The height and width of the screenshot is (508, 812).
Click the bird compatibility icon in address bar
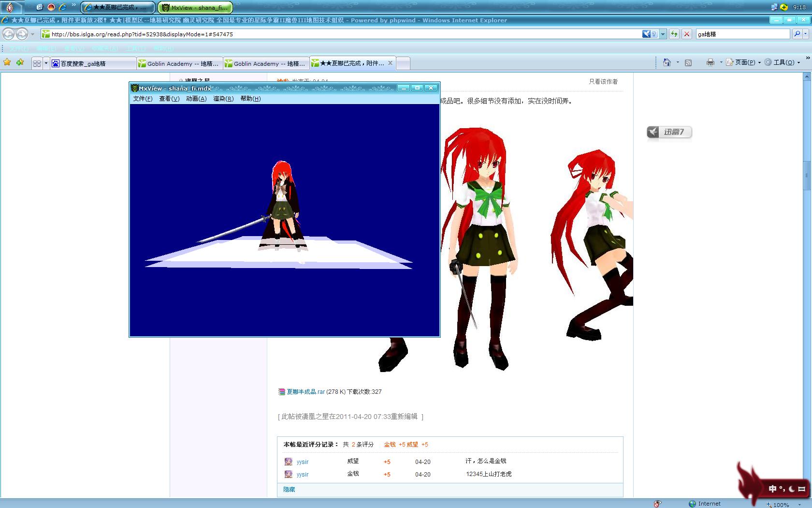pos(646,34)
